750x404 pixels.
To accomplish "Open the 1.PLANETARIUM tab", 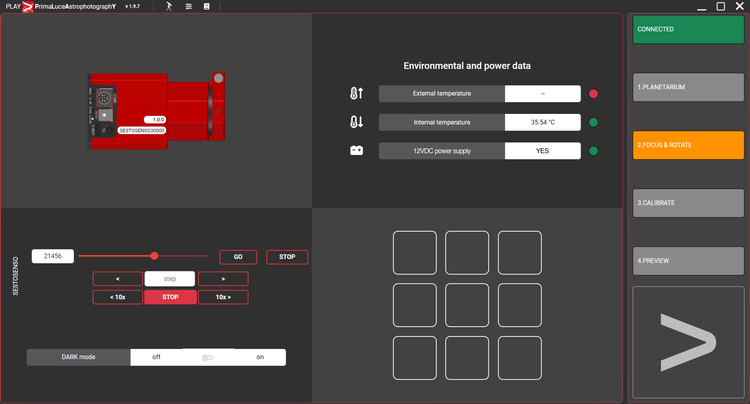I will (x=688, y=87).
